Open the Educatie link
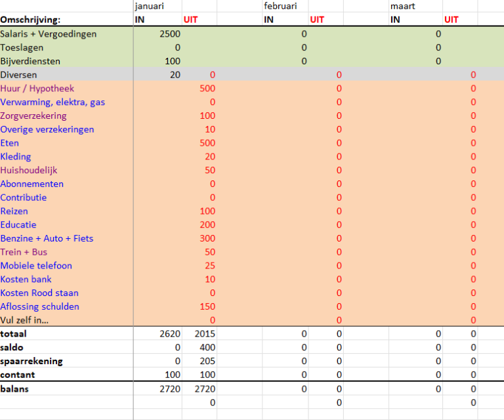The image size is (504, 420). 18,224
